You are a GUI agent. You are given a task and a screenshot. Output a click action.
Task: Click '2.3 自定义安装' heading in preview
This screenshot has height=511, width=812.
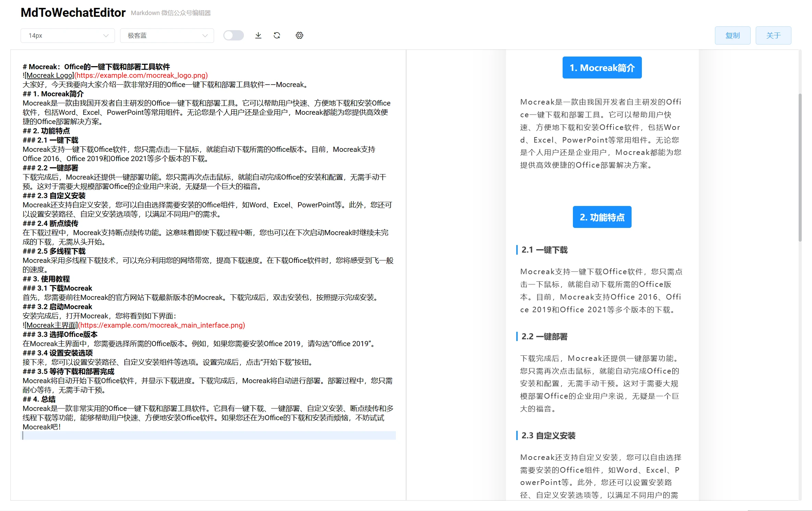549,436
